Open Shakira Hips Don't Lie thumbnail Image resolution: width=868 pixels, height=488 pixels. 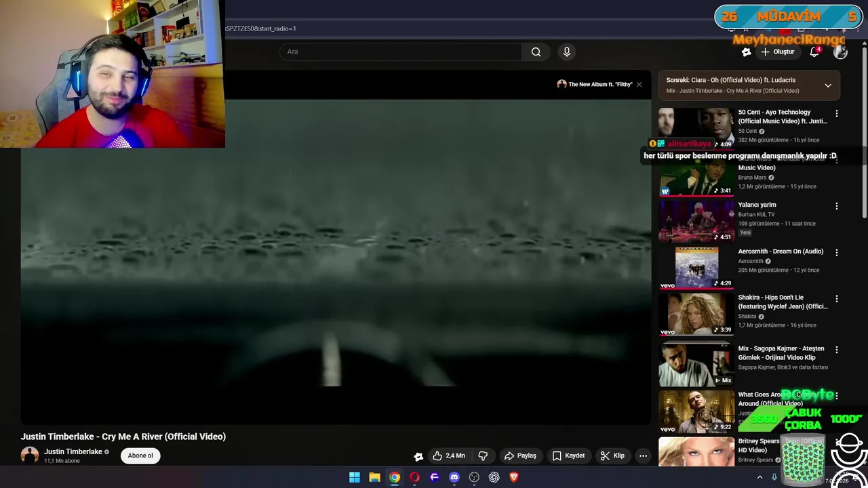tap(696, 314)
